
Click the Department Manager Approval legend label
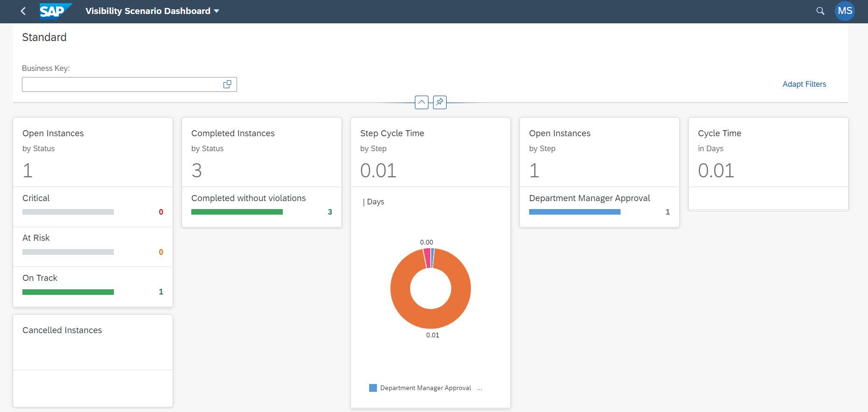tap(426, 388)
